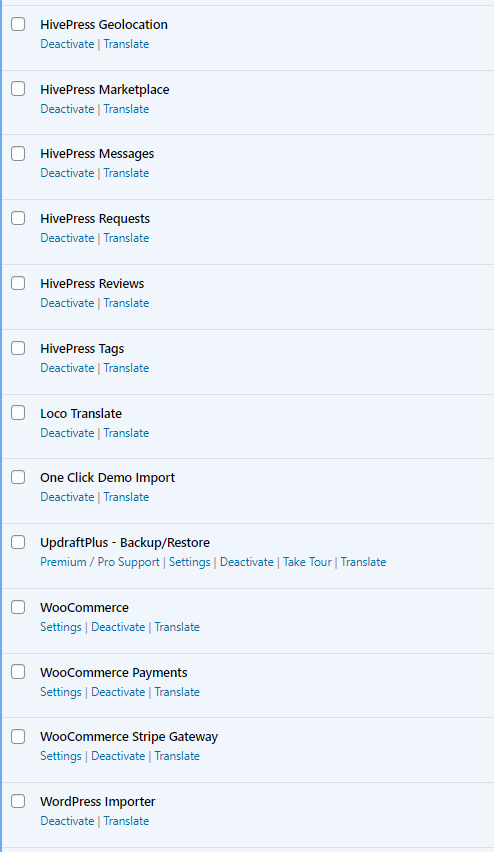The image size is (494, 852).
Task: Translate the Loco Translate plugin
Action: [126, 433]
